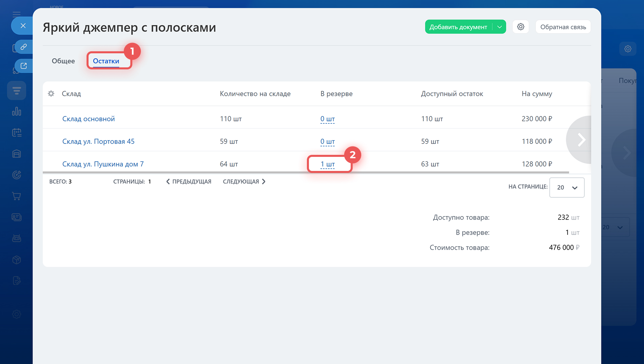Open the inventory box icon in sidebar
Viewport: 644px width, 364px height.
pyautogui.click(x=16, y=260)
